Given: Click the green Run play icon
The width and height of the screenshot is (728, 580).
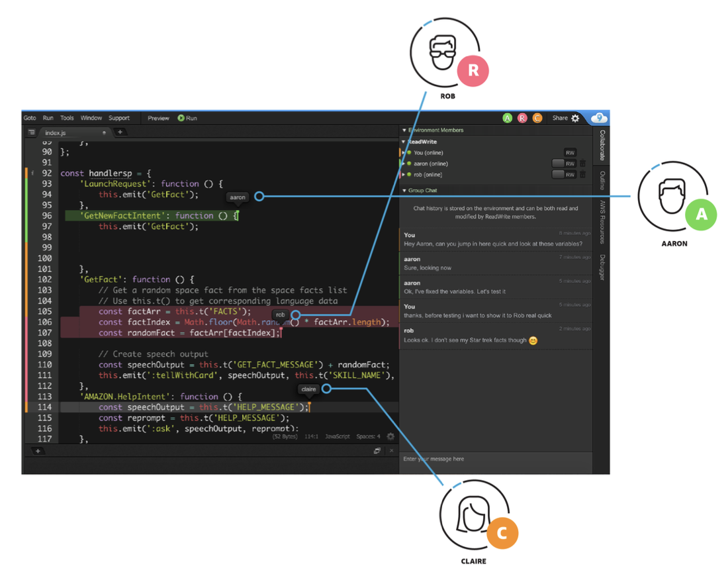Looking at the screenshot, I should pyautogui.click(x=181, y=119).
